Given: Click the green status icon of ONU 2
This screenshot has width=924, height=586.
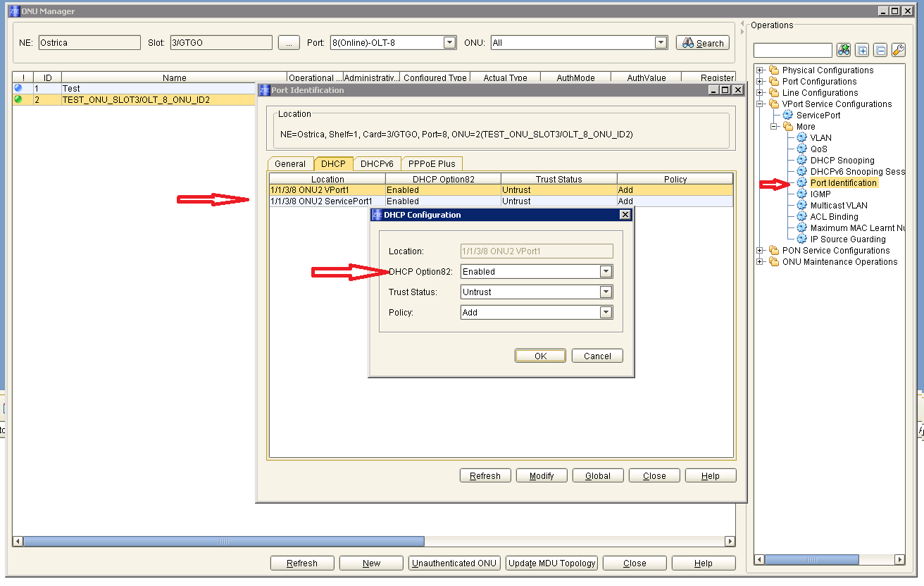Looking at the screenshot, I should pos(18,99).
